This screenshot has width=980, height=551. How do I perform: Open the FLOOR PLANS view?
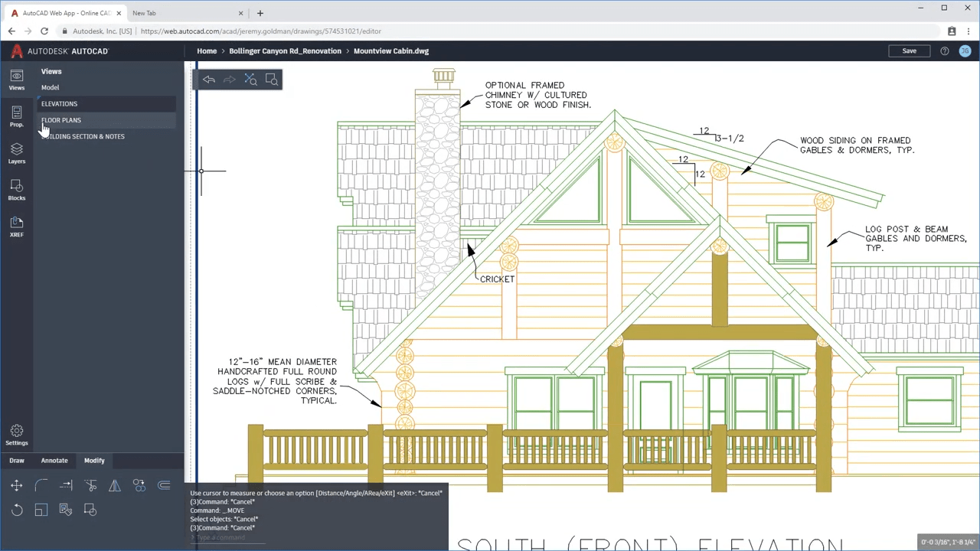tap(60, 120)
